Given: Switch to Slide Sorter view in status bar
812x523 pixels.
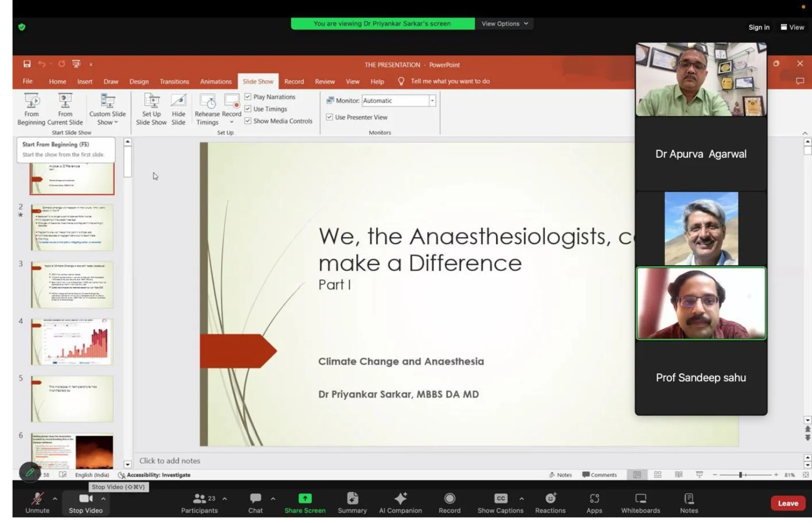Looking at the screenshot, I should click(658, 475).
